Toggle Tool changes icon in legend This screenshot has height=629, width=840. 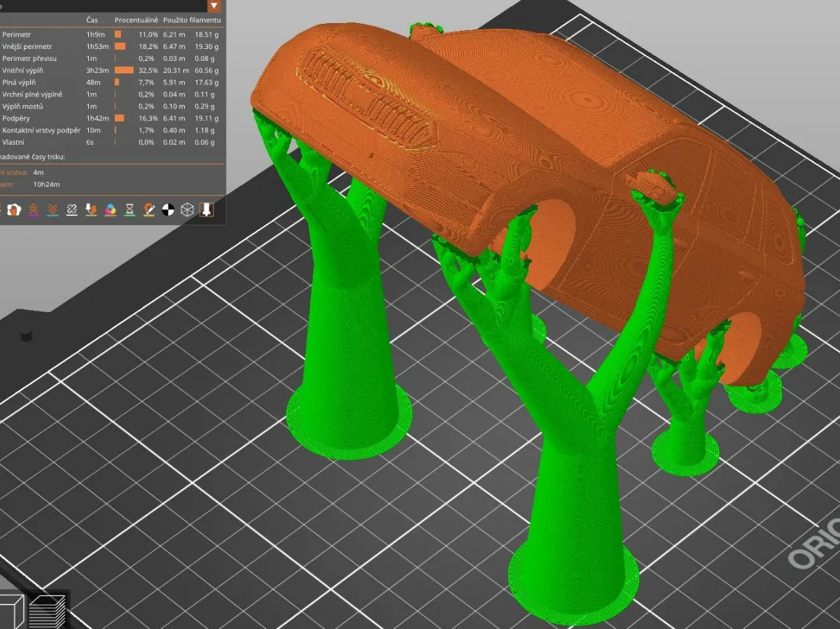pyautogui.click(x=91, y=209)
